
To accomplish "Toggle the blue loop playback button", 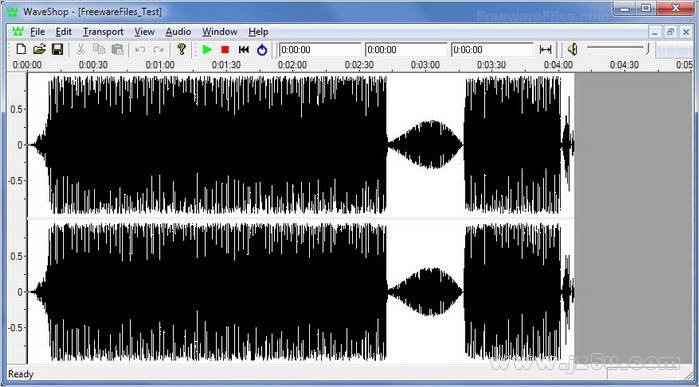I will [262, 49].
